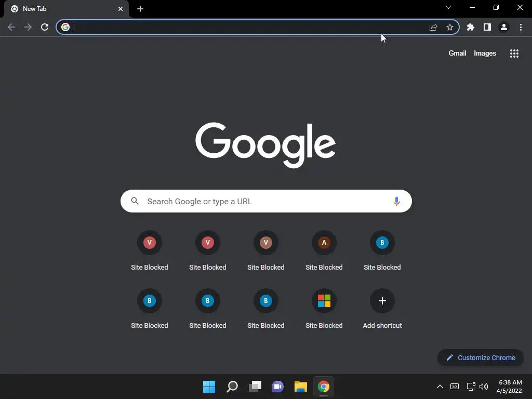Open Chrome three-dot menu
Image resolution: width=532 pixels, height=399 pixels.
(521, 27)
